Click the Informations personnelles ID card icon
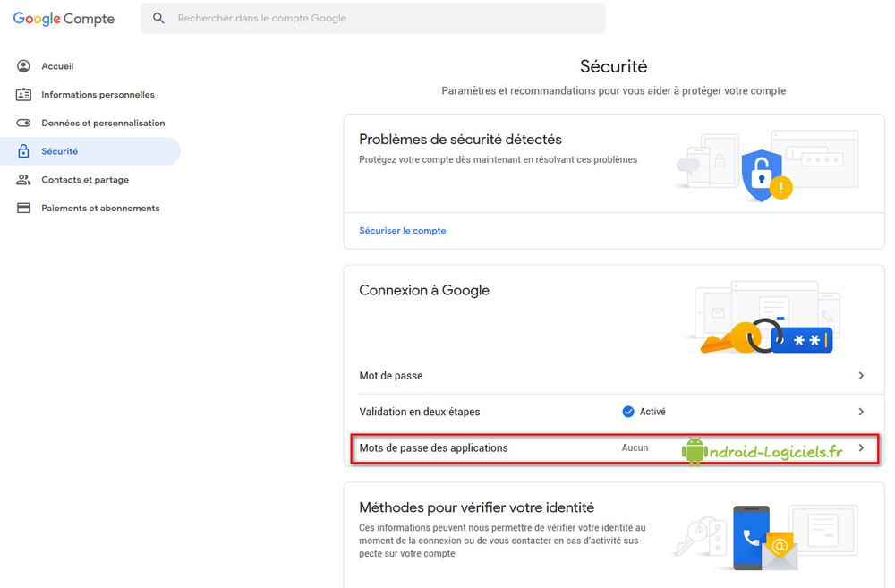The image size is (895, 588). (23, 95)
